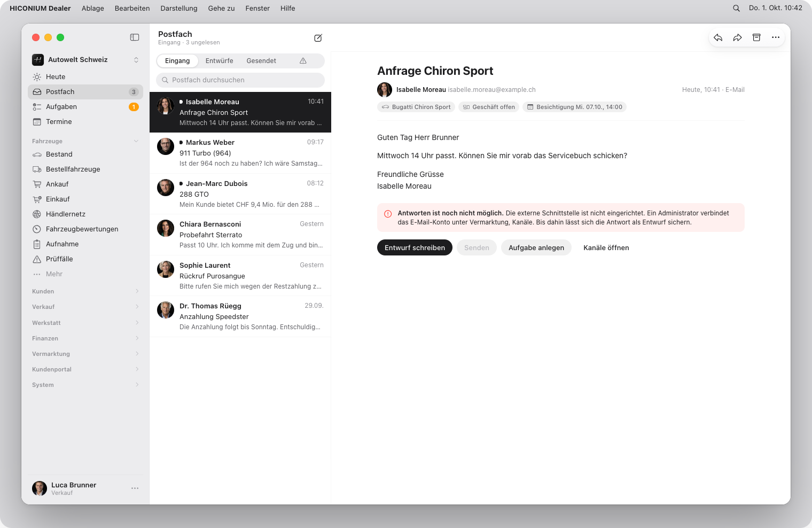Expand the Verkauf section
812x528 pixels.
pyautogui.click(x=85, y=307)
